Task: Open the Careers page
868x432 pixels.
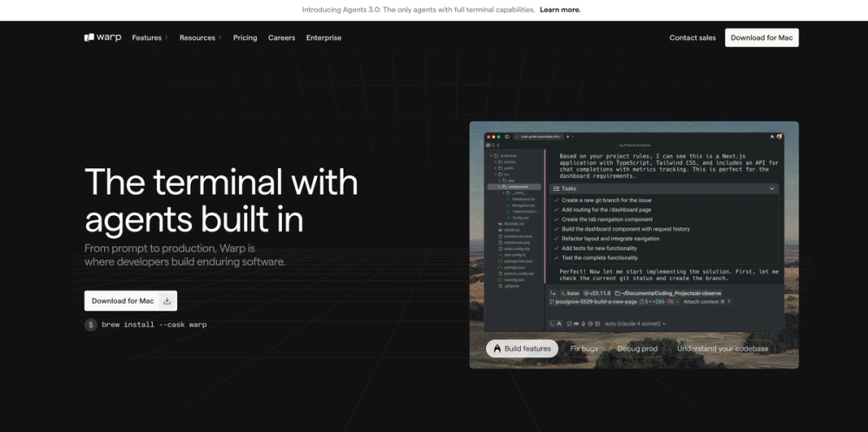Action: 282,37
